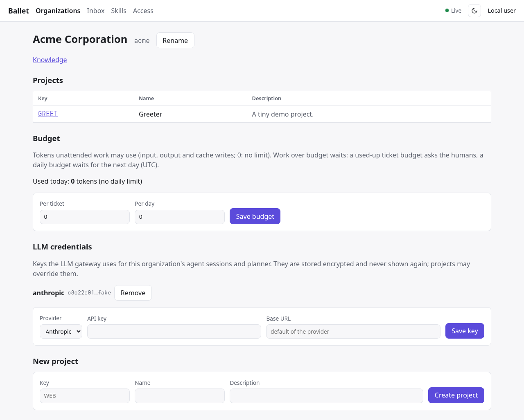Click the c8c22e01…fake key fingerprint
The height and width of the screenshot is (420, 524).
click(89, 293)
